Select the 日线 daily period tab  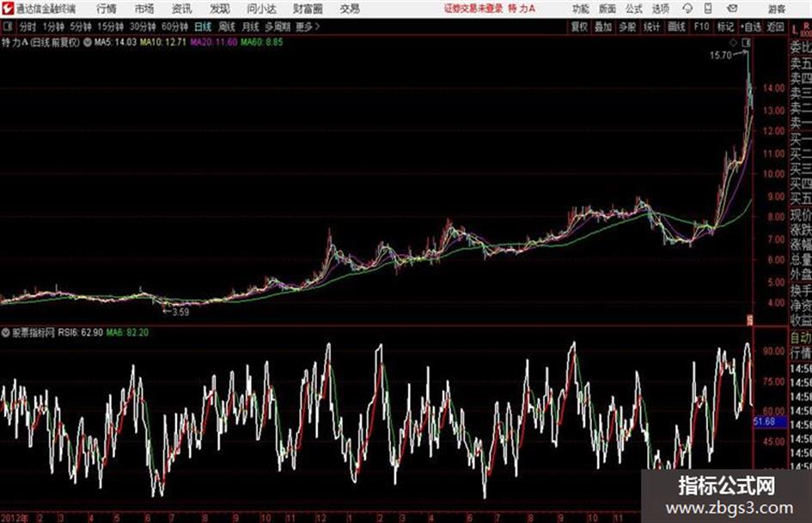point(203,27)
